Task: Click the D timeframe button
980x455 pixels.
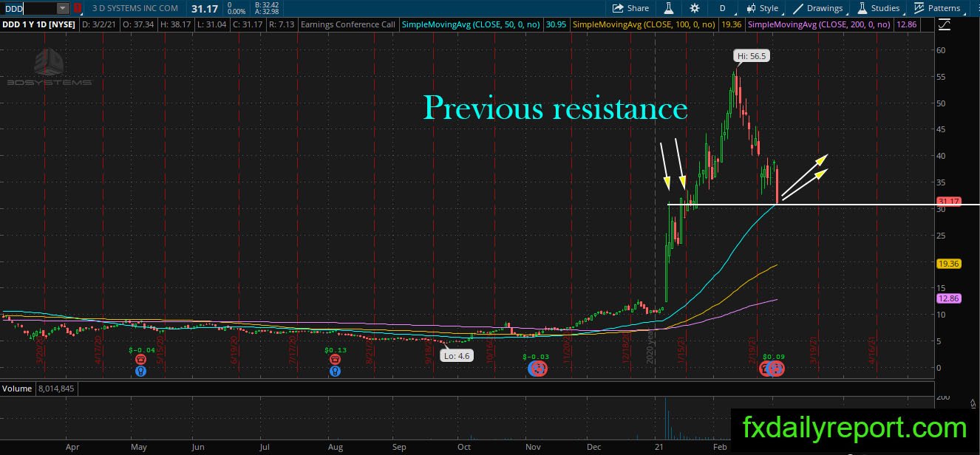Action: click(722, 8)
